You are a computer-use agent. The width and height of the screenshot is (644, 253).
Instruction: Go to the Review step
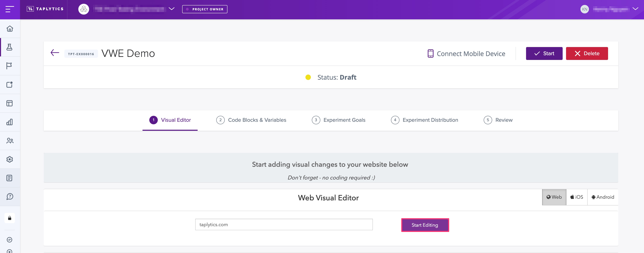(x=498, y=120)
